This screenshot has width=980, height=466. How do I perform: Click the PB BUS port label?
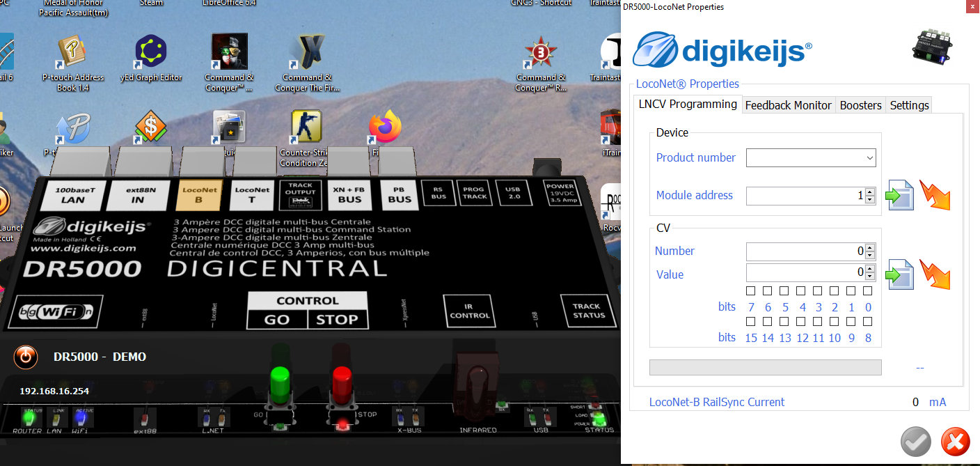(400, 195)
